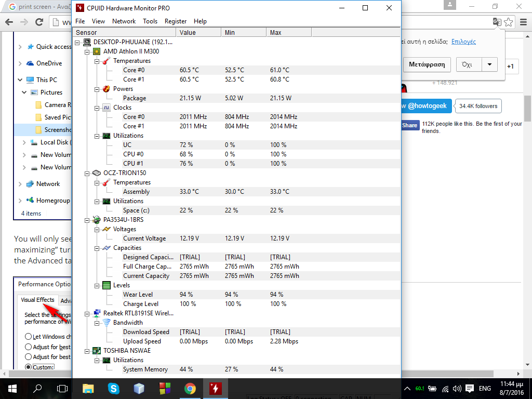This screenshot has height=399, width=532.
Task: Click Chrome's reload button
Action: coord(39,22)
